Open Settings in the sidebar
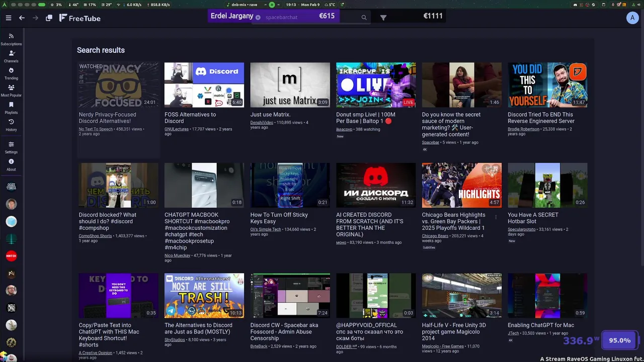The height and width of the screenshot is (362, 644). click(11, 147)
